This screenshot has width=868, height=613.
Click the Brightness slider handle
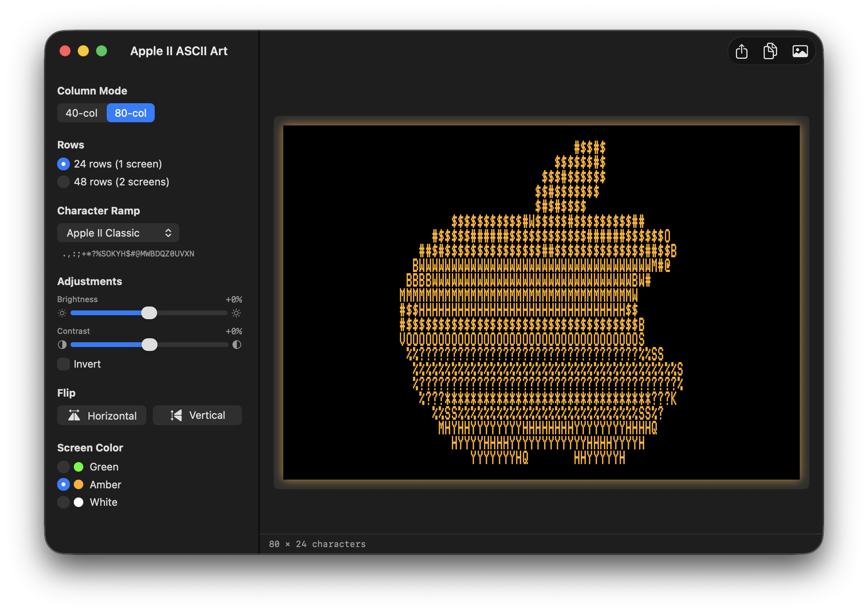click(x=149, y=313)
